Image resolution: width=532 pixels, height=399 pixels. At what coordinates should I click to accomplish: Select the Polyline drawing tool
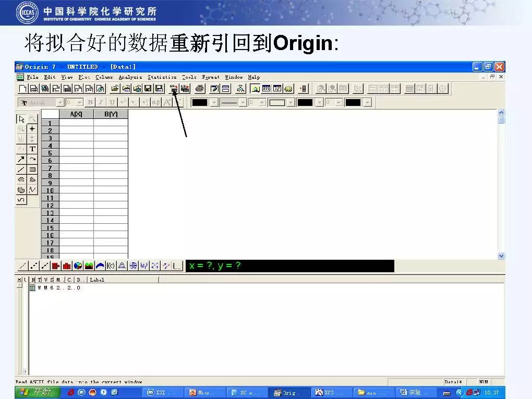pos(32,190)
